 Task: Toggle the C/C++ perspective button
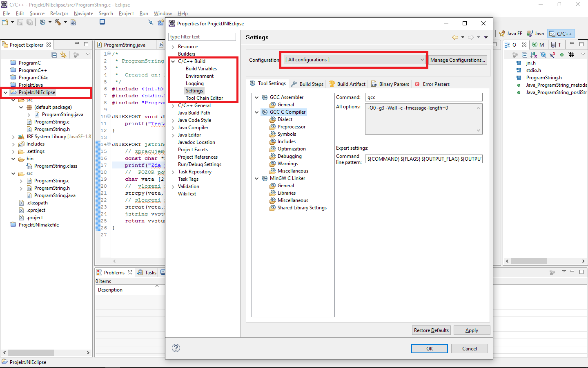pos(561,33)
